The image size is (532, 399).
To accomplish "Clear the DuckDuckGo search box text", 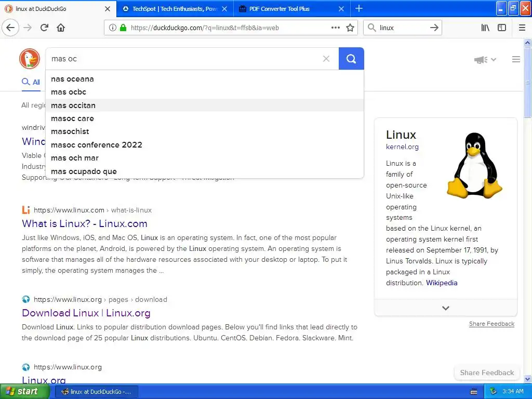I will (x=326, y=59).
